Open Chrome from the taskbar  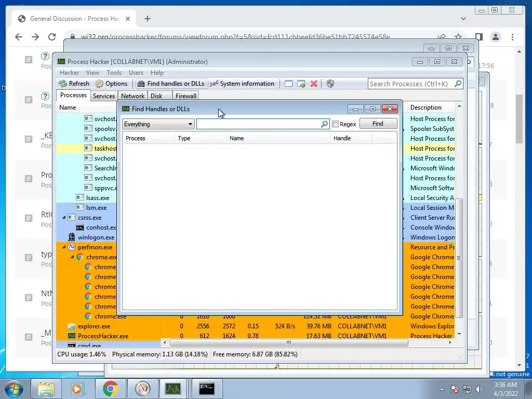(x=110, y=389)
